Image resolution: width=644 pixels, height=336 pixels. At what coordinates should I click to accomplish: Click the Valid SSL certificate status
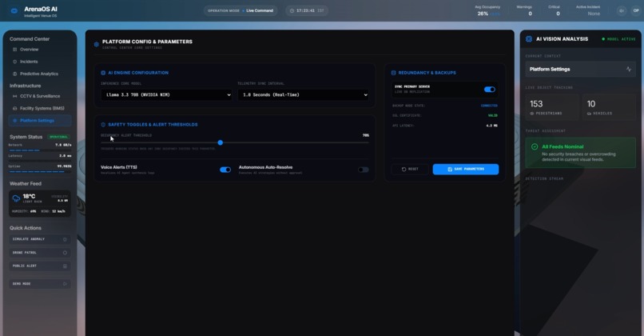pos(493,115)
